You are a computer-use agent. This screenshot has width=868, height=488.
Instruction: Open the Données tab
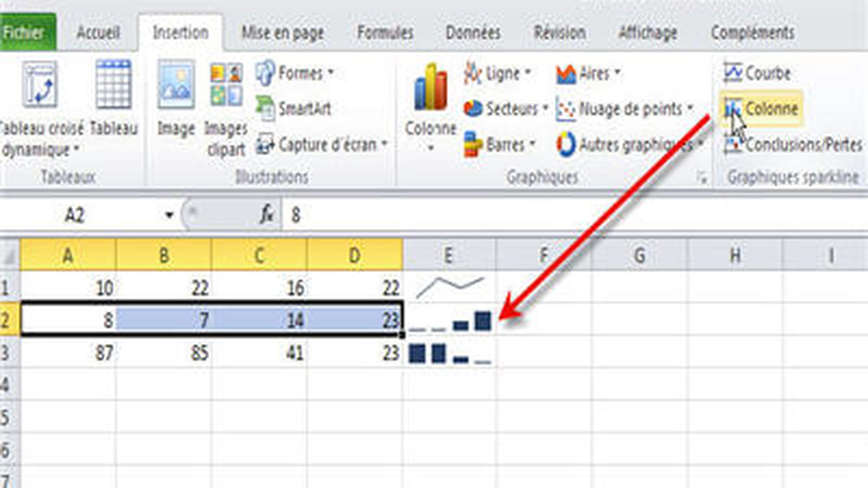pyautogui.click(x=473, y=33)
